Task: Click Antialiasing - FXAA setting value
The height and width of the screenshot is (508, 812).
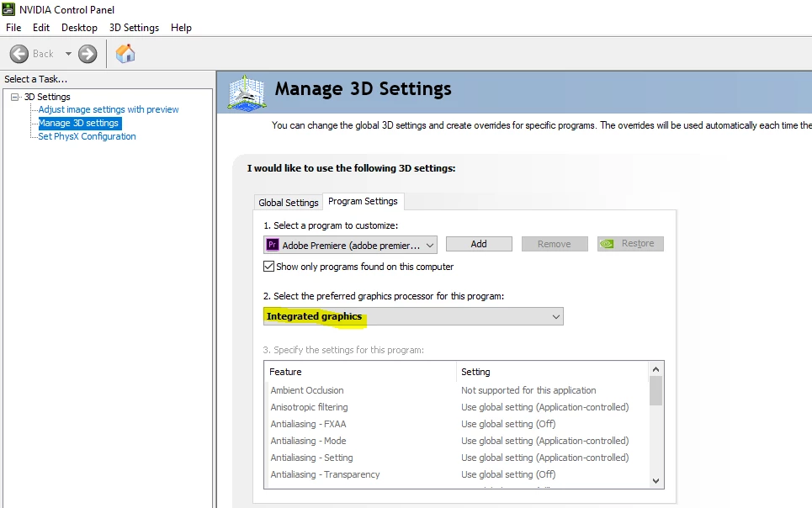Action: click(x=508, y=424)
